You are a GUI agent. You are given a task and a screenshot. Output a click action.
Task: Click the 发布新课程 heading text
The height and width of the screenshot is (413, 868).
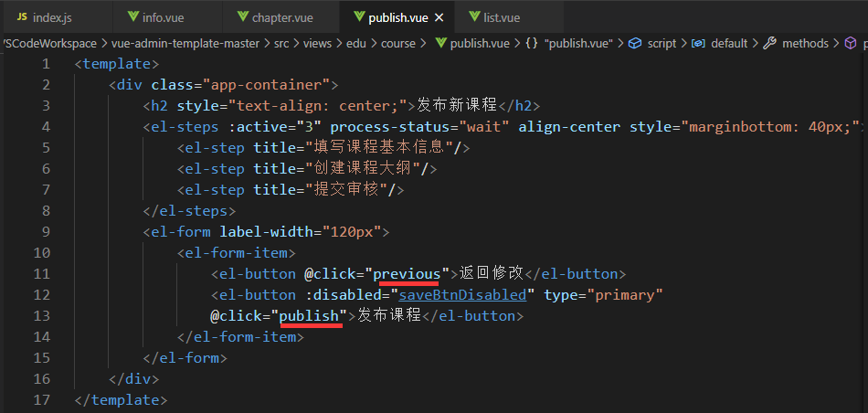coord(457,106)
